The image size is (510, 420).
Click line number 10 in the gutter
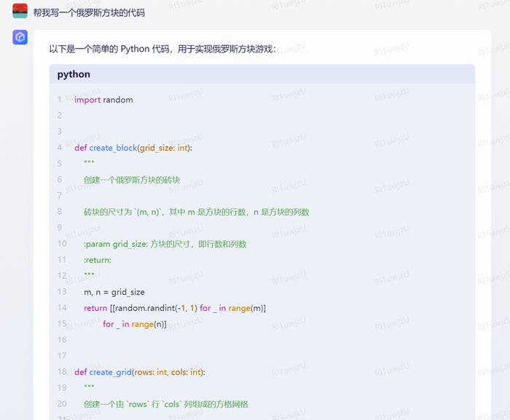[x=62, y=244]
